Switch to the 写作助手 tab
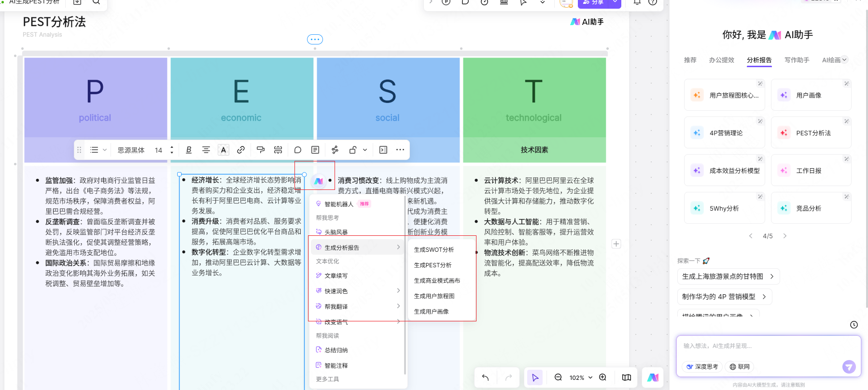 tap(797, 60)
